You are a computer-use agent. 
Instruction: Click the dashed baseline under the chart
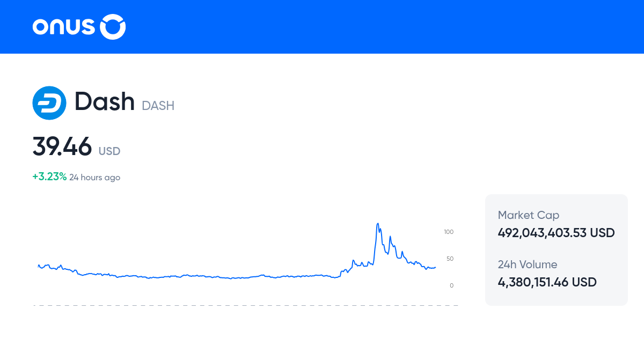click(x=244, y=305)
